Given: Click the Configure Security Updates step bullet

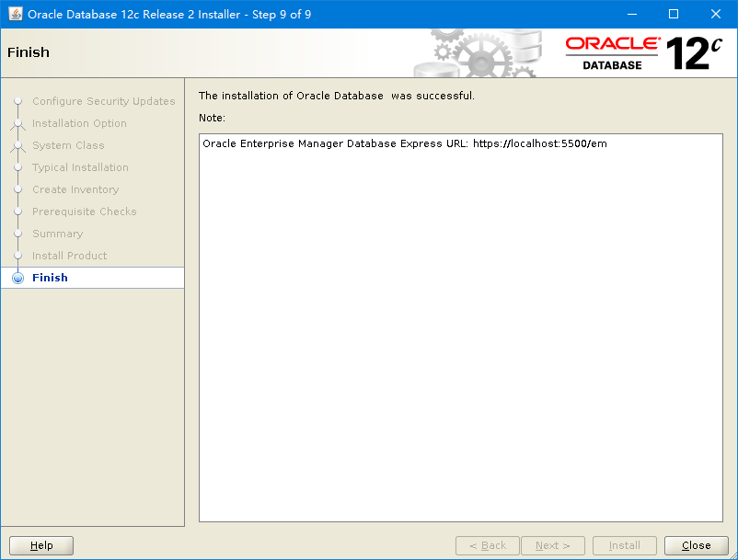Looking at the screenshot, I should click(x=17, y=101).
